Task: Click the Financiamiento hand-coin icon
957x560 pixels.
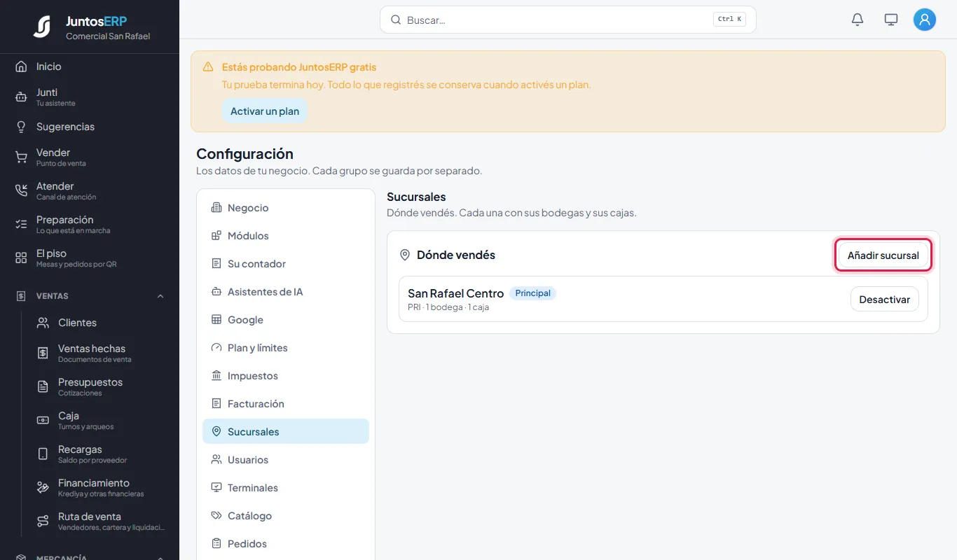Action: [x=43, y=487]
